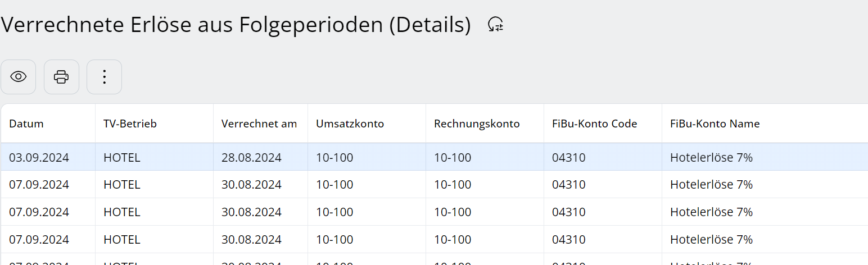Click the page title Verrechnete Erlöse aus Folgeperioden

(x=236, y=25)
